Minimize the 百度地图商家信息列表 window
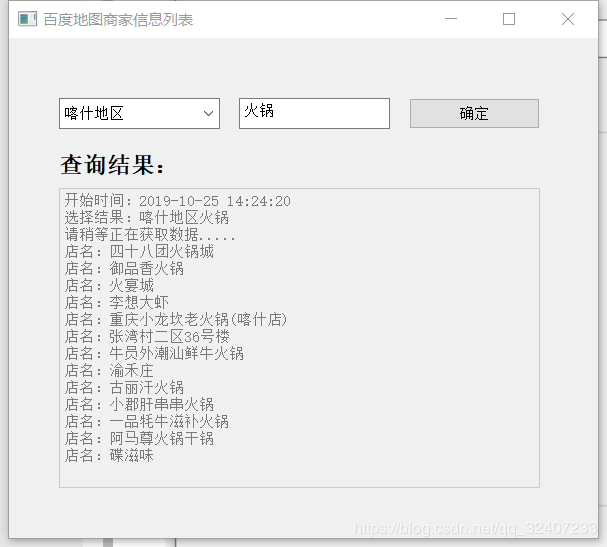Viewport: 607px width, 547px height. [451, 19]
